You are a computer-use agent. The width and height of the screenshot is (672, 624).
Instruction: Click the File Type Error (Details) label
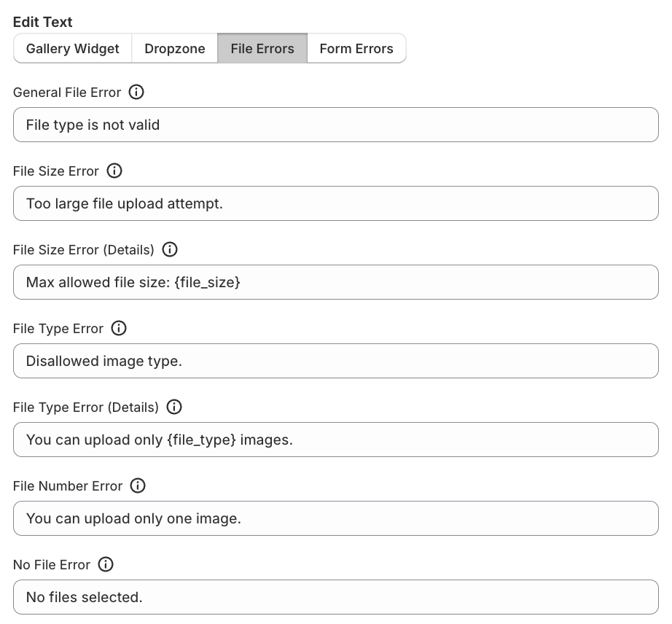click(x=86, y=407)
